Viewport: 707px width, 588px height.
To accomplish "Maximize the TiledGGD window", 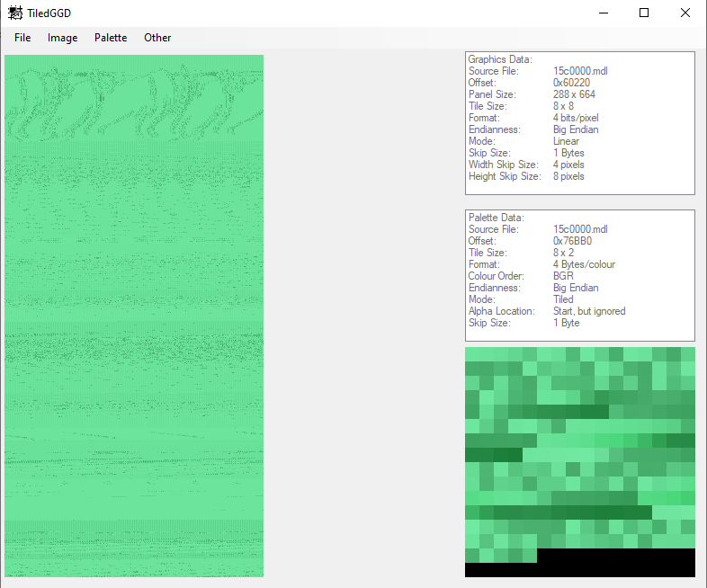I will pyautogui.click(x=644, y=13).
